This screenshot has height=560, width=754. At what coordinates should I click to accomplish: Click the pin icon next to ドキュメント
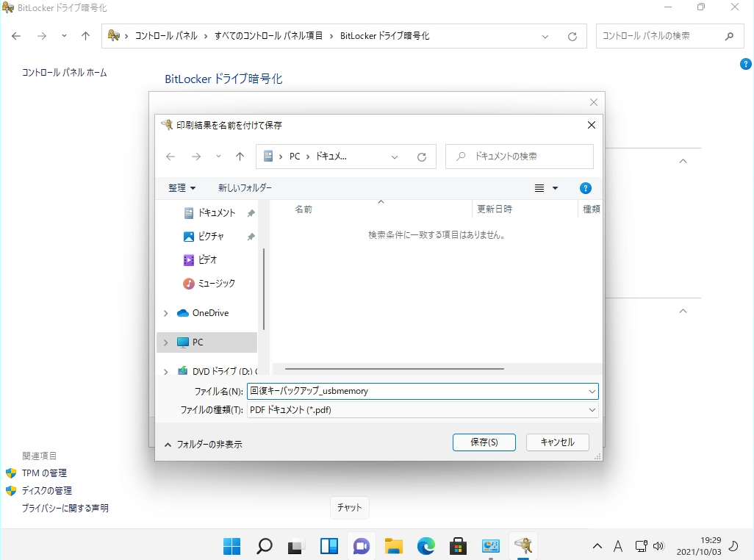pyautogui.click(x=251, y=213)
